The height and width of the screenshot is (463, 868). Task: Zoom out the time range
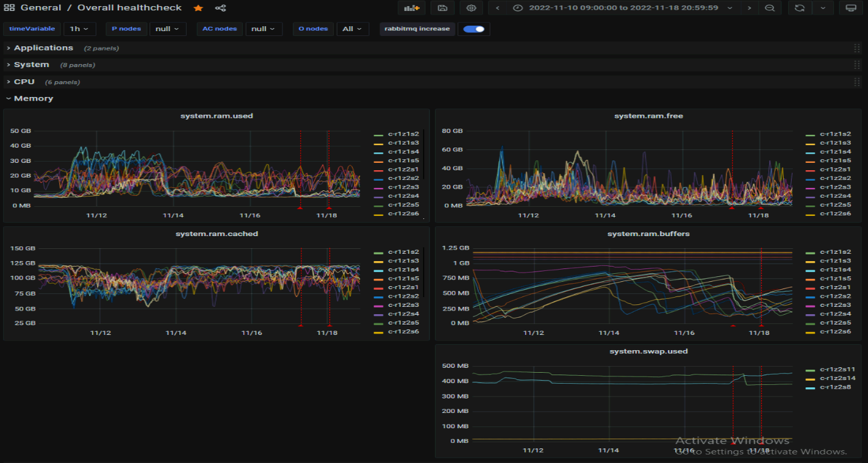(770, 8)
